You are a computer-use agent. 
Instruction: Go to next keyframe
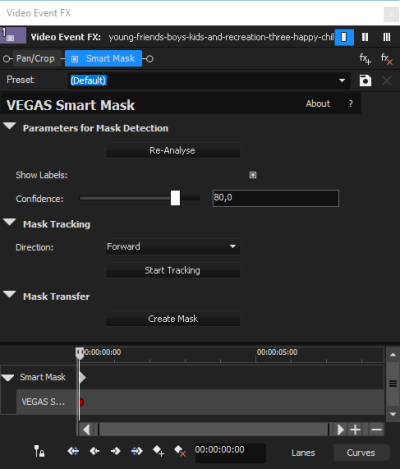pos(116,451)
